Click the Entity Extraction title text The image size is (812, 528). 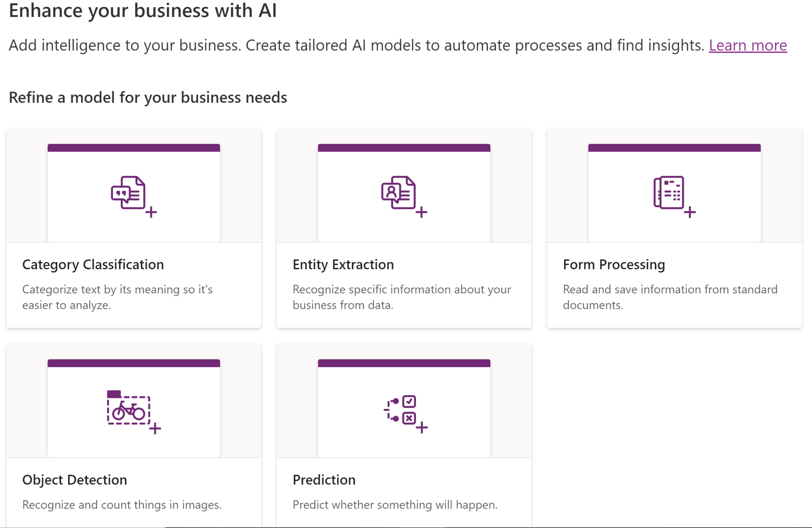[x=343, y=264]
